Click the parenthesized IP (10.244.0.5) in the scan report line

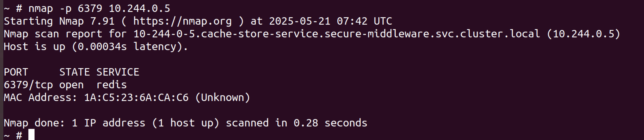pyautogui.click(x=584, y=34)
